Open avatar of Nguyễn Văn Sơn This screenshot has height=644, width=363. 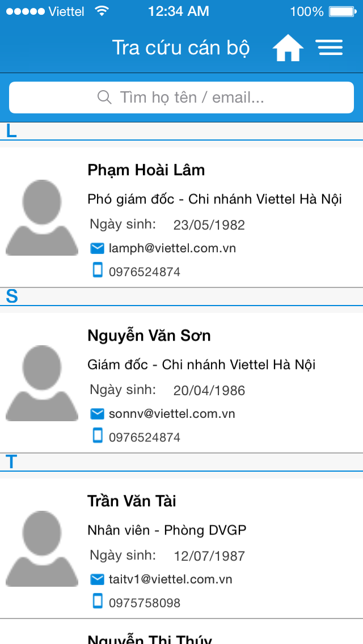pos(42,383)
